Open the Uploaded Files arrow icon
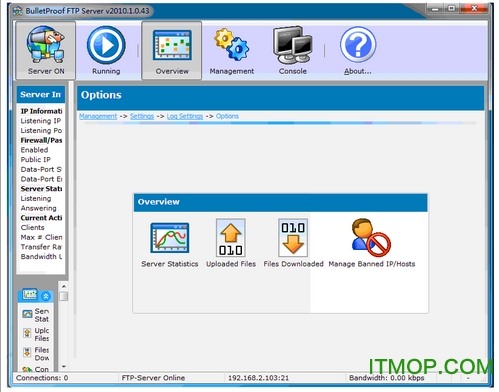Screen dimensions: 499x392 [231, 238]
